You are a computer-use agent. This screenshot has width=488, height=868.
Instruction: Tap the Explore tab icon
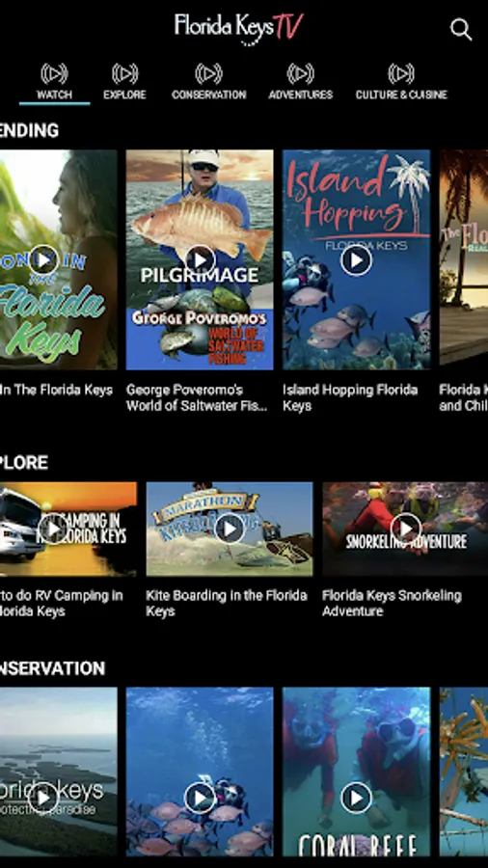point(124,73)
